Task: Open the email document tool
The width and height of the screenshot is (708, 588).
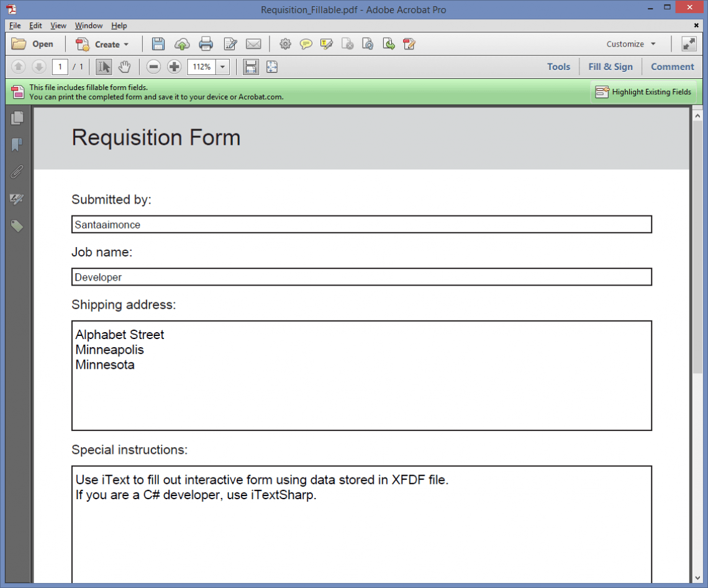Action: pos(253,44)
